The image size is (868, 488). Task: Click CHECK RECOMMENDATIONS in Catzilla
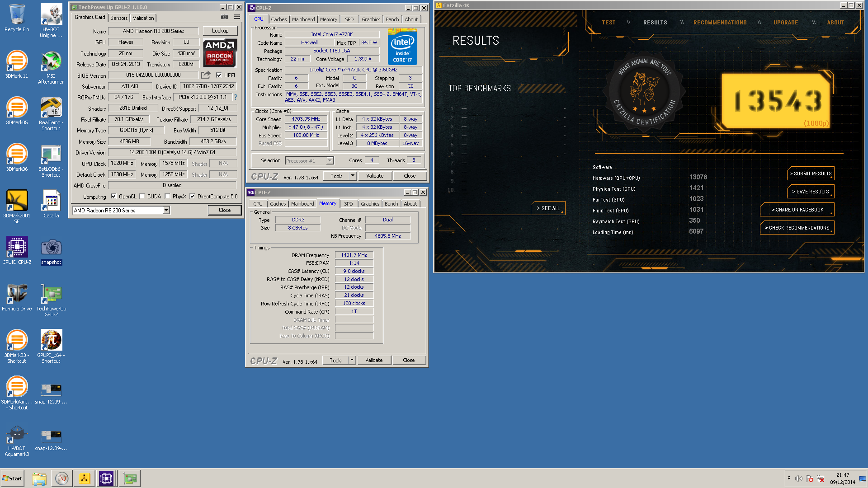[797, 228]
